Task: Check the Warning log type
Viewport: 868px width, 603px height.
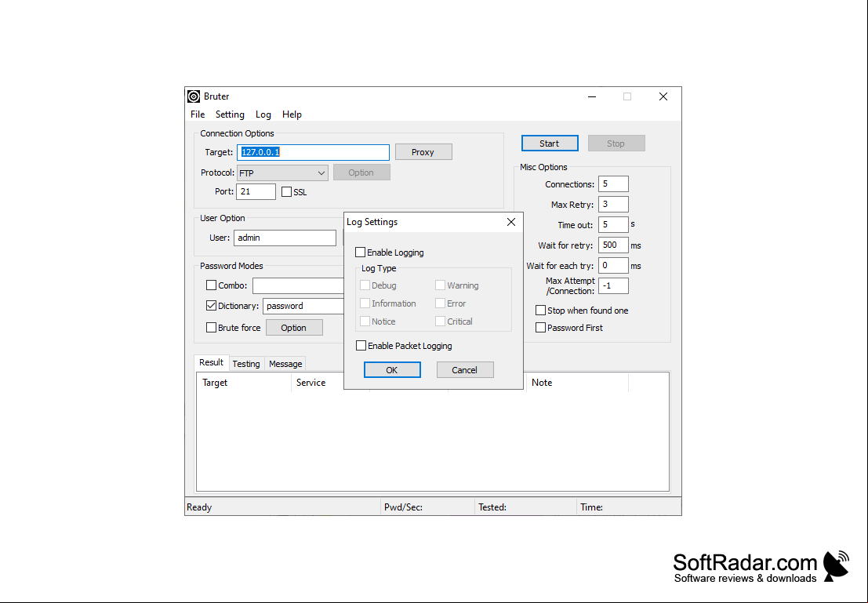Action: coord(440,285)
